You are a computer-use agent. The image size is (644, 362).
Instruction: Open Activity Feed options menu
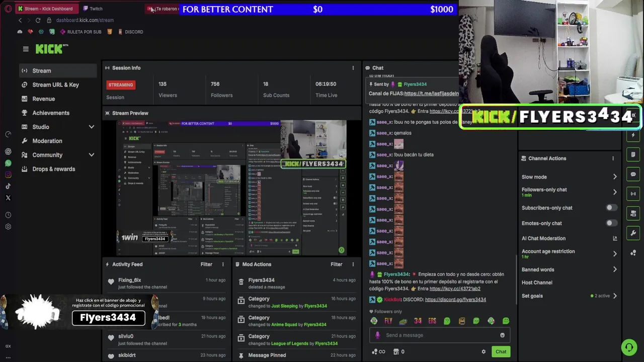pos(223,264)
